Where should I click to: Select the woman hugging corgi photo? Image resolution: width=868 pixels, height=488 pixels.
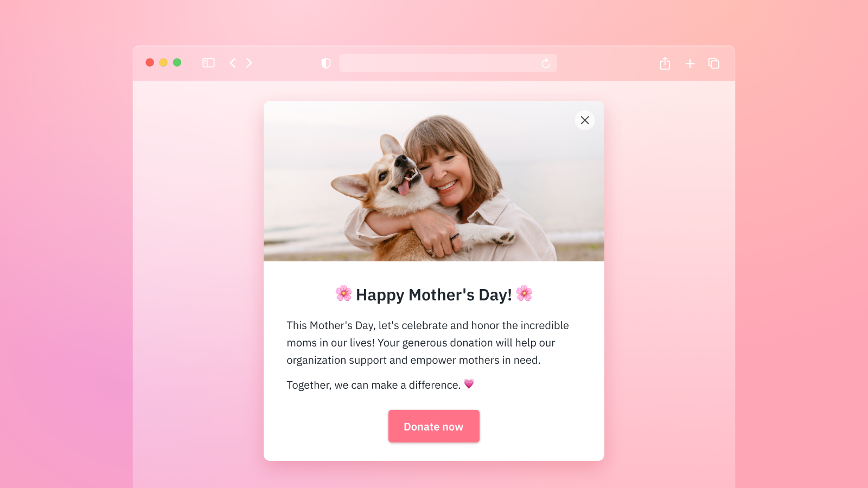coord(434,181)
